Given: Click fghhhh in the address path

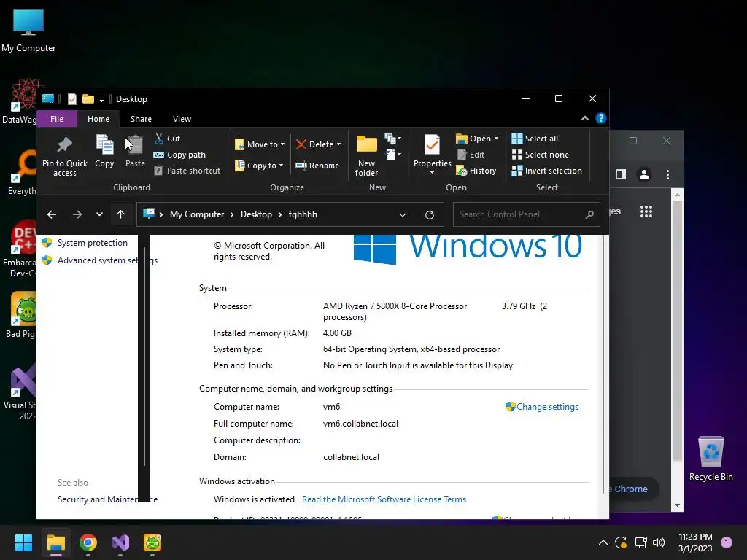Looking at the screenshot, I should click(x=303, y=214).
